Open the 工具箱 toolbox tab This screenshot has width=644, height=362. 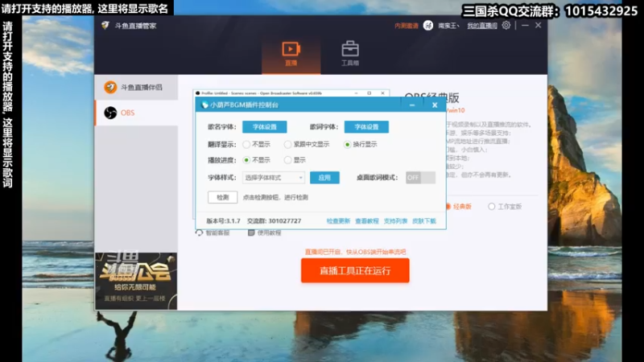350,54
